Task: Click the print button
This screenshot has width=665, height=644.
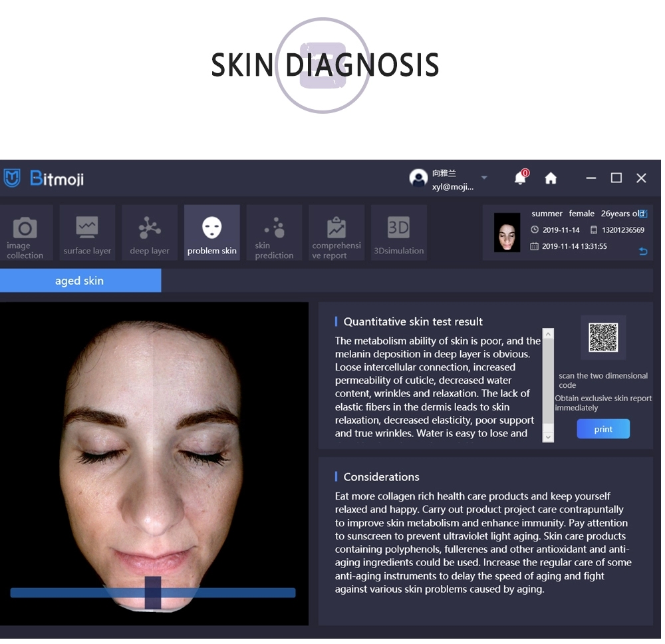Action: pos(603,429)
